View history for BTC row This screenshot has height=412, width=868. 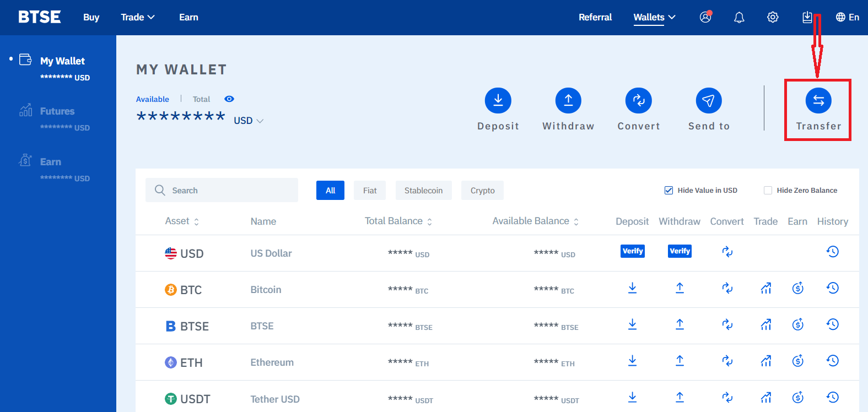pos(832,288)
